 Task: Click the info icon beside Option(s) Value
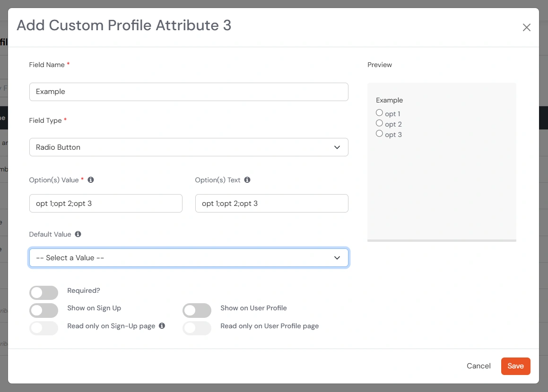[x=91, y=179]
